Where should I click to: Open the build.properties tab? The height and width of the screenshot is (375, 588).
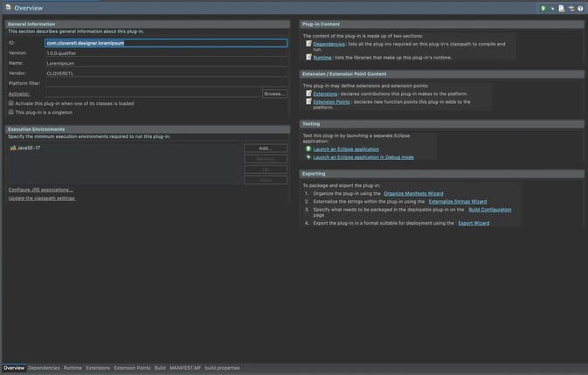(222, 368)
